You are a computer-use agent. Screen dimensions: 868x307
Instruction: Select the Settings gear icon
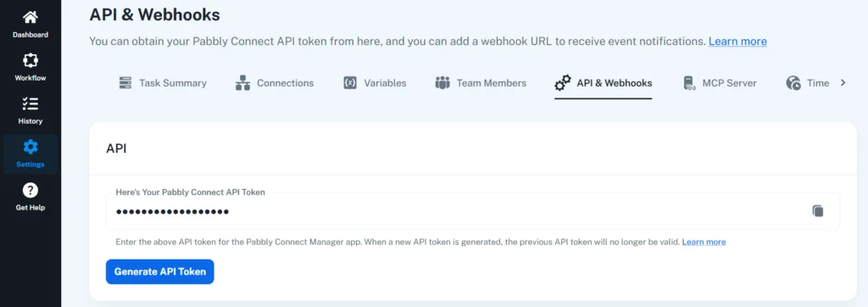pyautogui.click(x=31, y=147)
